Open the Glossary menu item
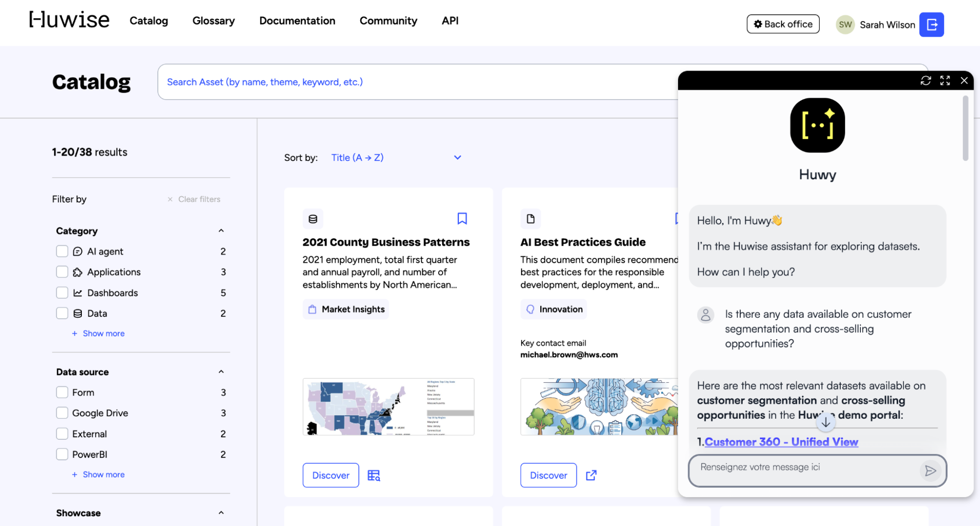This screenshot has height=526, width=980. [x=213, y=21]
